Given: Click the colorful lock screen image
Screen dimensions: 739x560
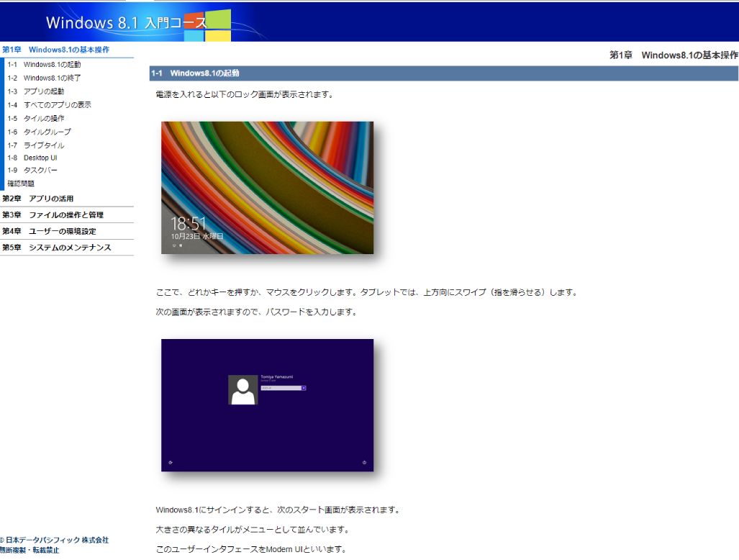Looking at the screenshot, I should [x=267, y=188].
